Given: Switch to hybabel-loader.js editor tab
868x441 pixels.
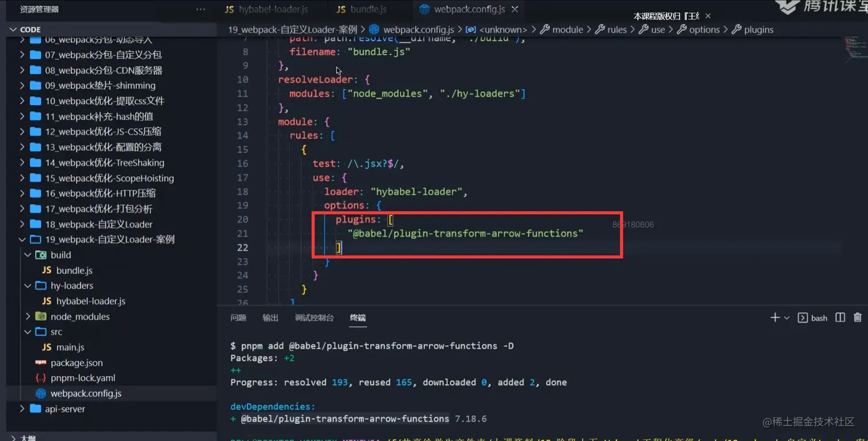Looking at the screenshot, I should [266, 9].
